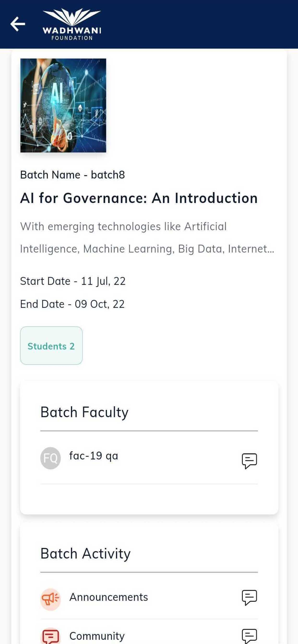Open chat with faculty fac-19 qa
This screenshot has width=298, height=644.
click(250, 461)
